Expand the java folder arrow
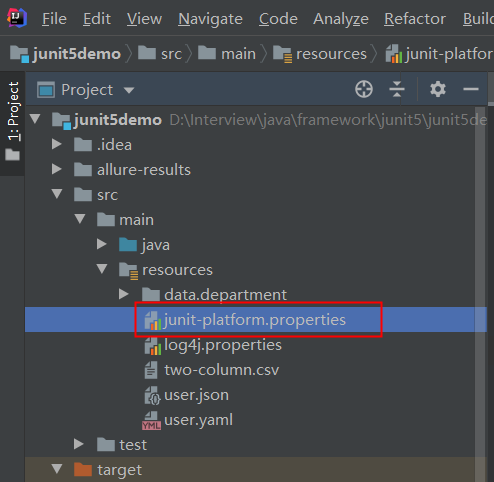This screenshot has width=494, height=482. pyautogui.click(x=102, y=244)
